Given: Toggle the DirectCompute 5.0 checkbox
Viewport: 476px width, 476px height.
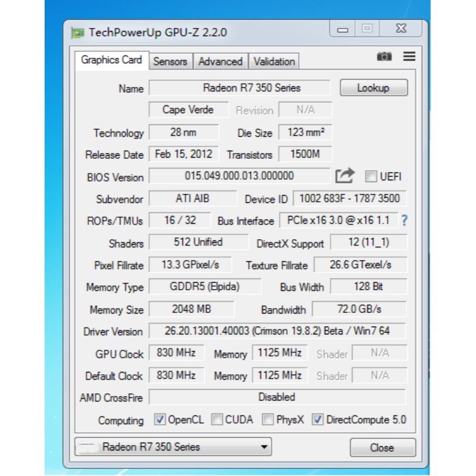Looking at the screenshot, I should coord(318,419).
